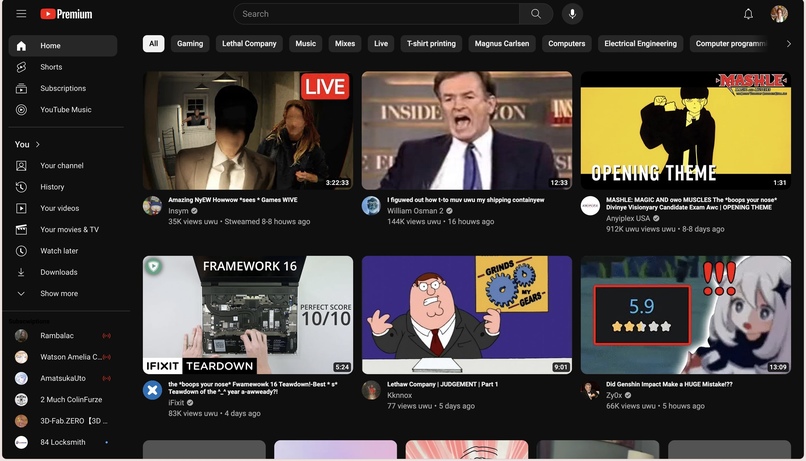The image size is (806, 461).
Task: Click the Shorts icon in sidebar
Action: 21,67
